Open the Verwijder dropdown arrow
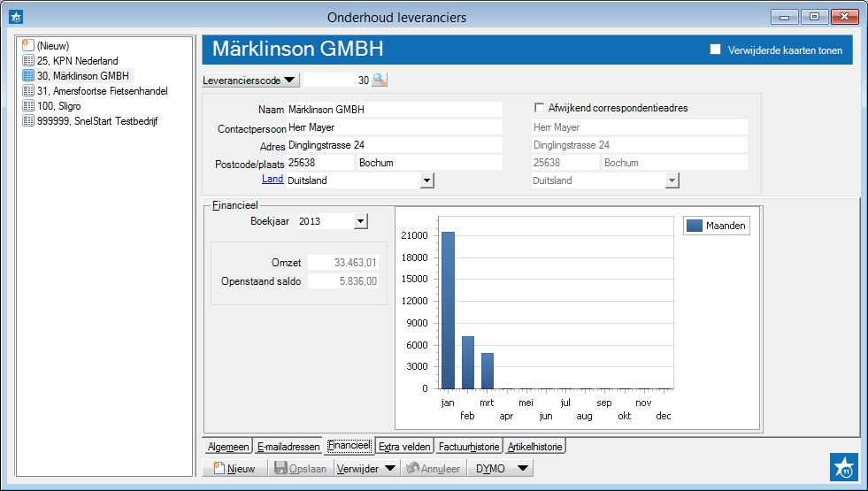Viewport: 868px width, 491px height. click(390, 469)
